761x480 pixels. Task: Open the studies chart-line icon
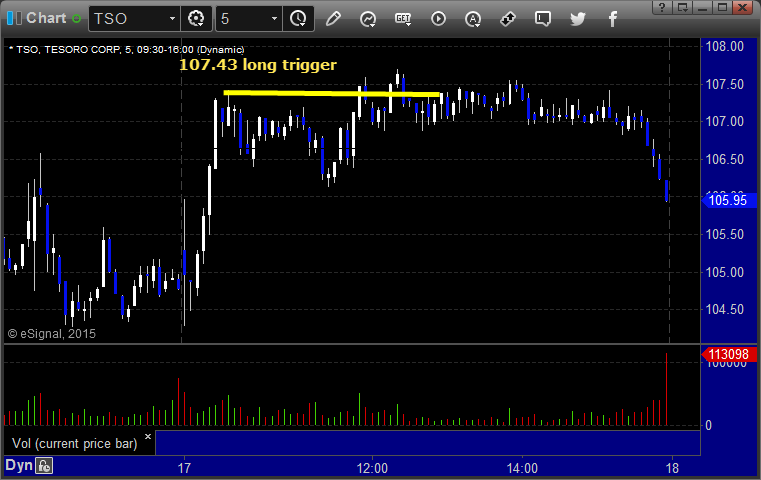pos(368,19)
